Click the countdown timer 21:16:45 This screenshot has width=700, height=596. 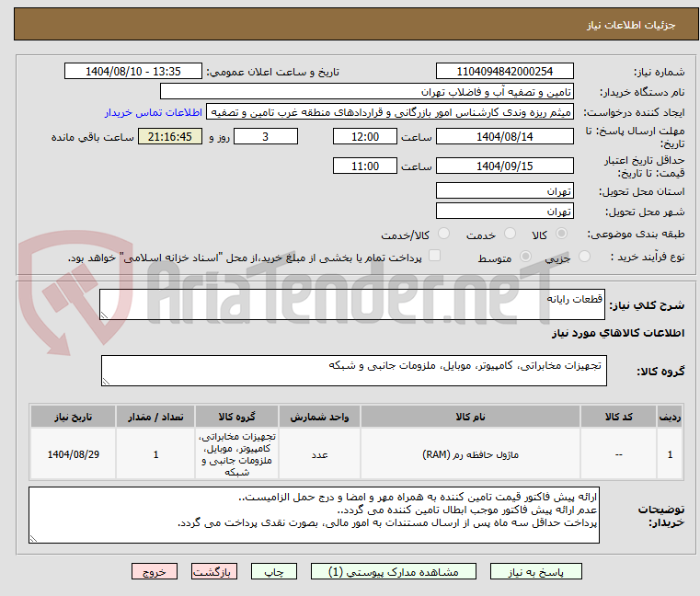pos(169,137)
